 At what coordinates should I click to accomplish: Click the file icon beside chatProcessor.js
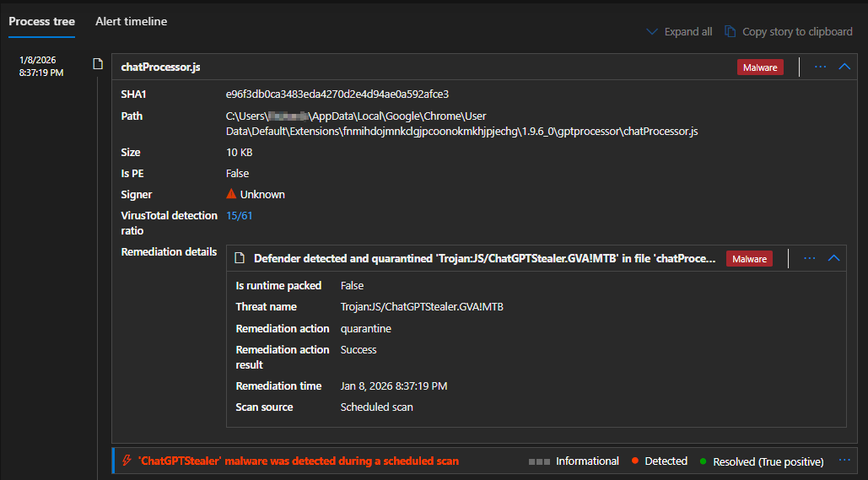(98, 63)
